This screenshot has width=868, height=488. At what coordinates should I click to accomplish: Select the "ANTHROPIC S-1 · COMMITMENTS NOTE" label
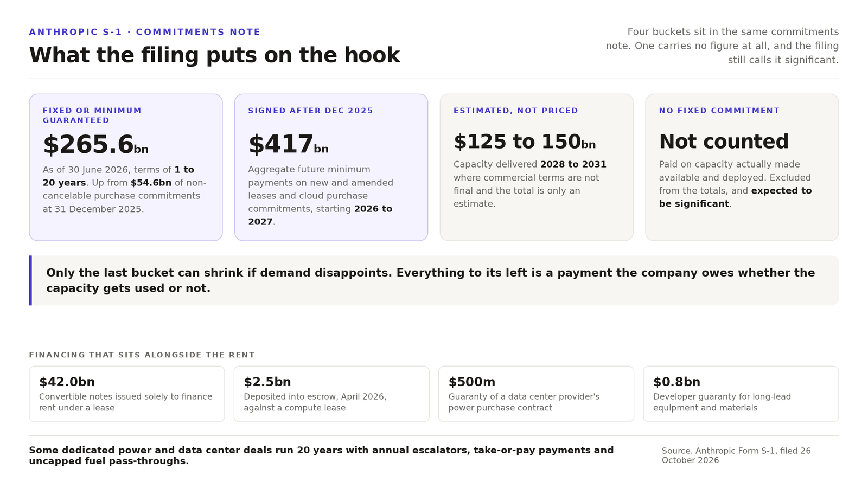pos(145,32)
